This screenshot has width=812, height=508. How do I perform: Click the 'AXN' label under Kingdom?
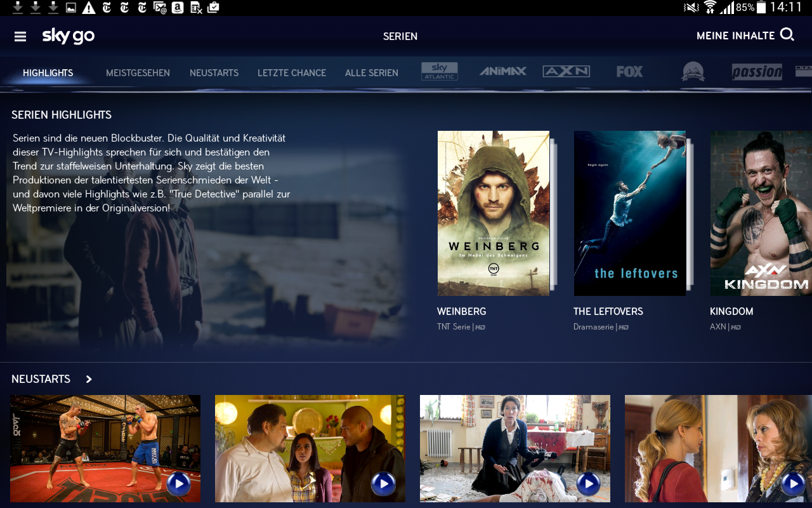tap(718, 327)
